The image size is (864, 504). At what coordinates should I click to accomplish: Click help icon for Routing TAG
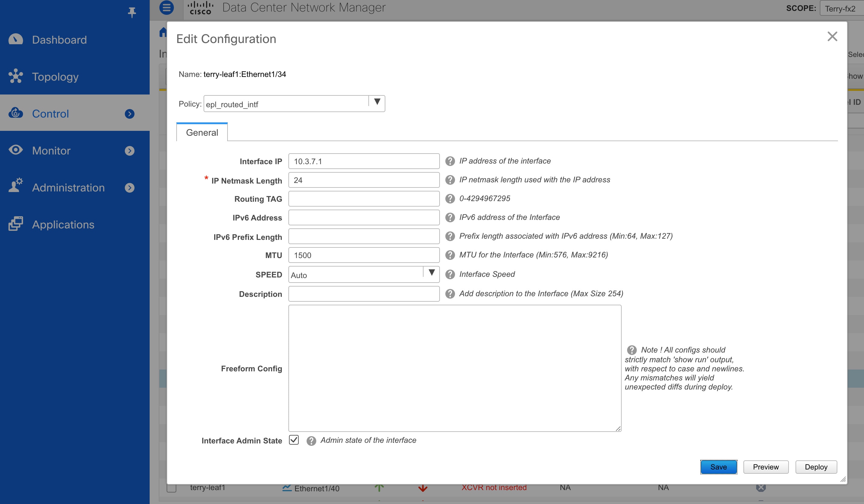pos(450,199)
